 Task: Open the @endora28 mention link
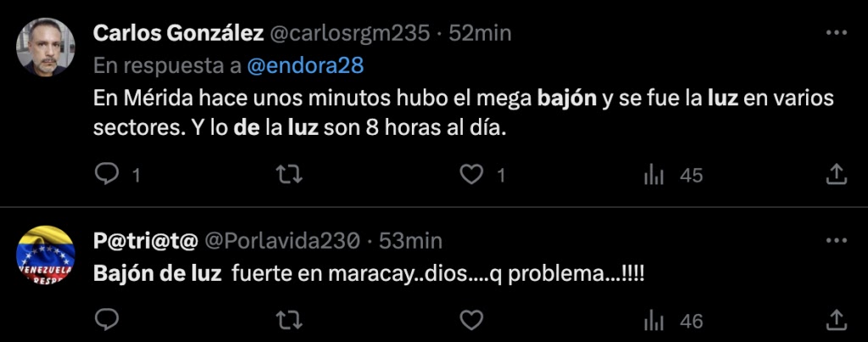pos(305,66)
